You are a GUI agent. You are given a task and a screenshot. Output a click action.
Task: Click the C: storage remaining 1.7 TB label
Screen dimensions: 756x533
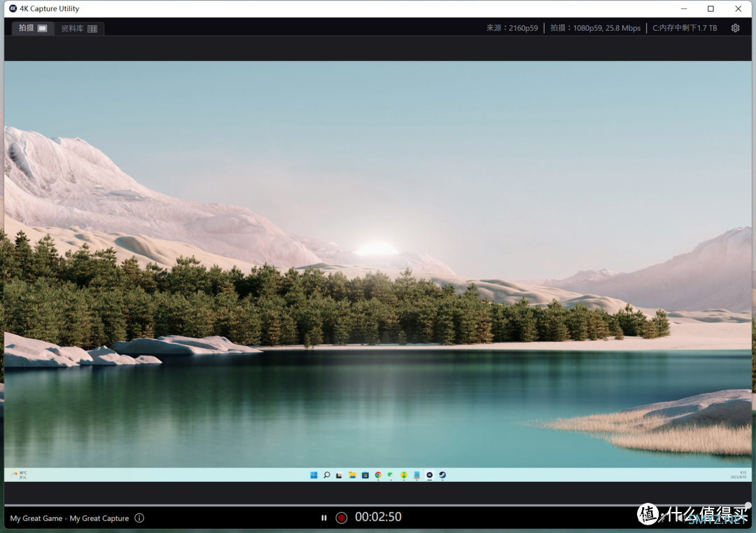(x=685, y=28)
